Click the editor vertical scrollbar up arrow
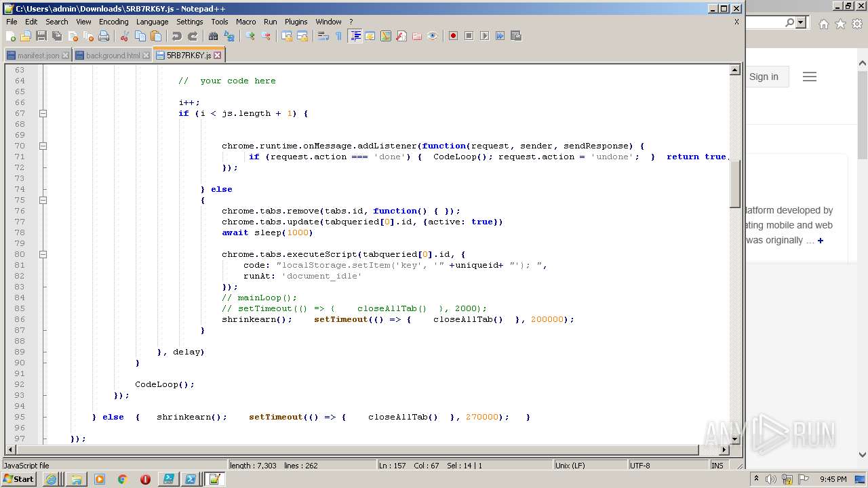868x488 pixels. [735, 70]
